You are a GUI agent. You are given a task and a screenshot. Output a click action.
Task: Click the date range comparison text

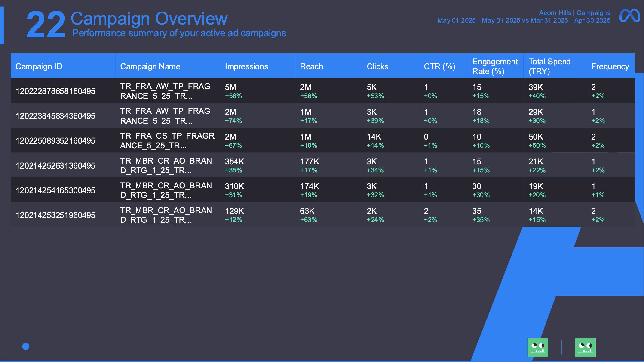pos(524,21)
